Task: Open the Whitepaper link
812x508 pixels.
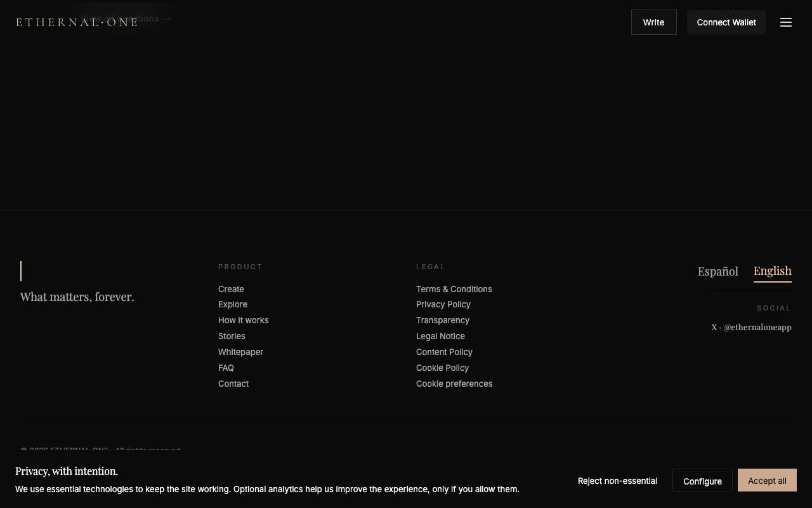Action: coord(240,352)
